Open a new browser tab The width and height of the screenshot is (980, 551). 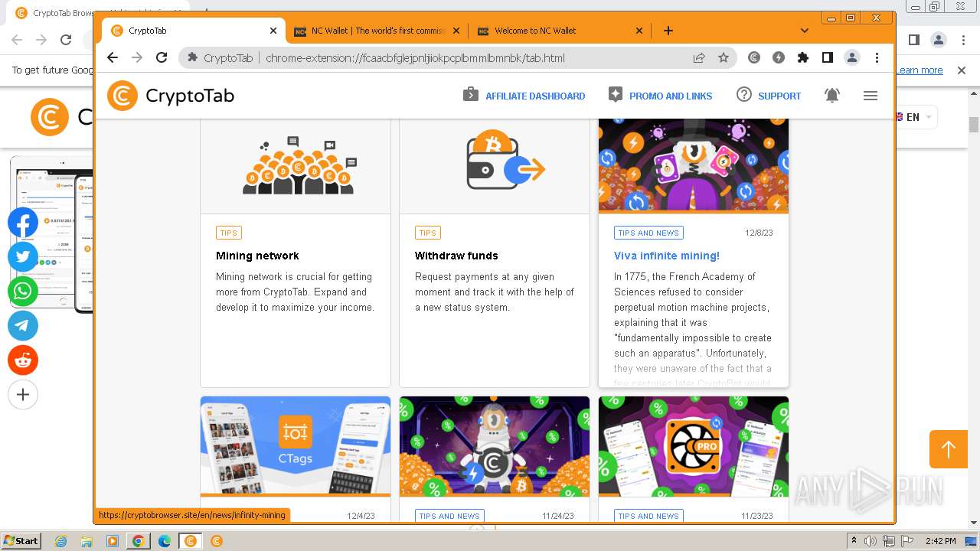[x=668, y=31]
